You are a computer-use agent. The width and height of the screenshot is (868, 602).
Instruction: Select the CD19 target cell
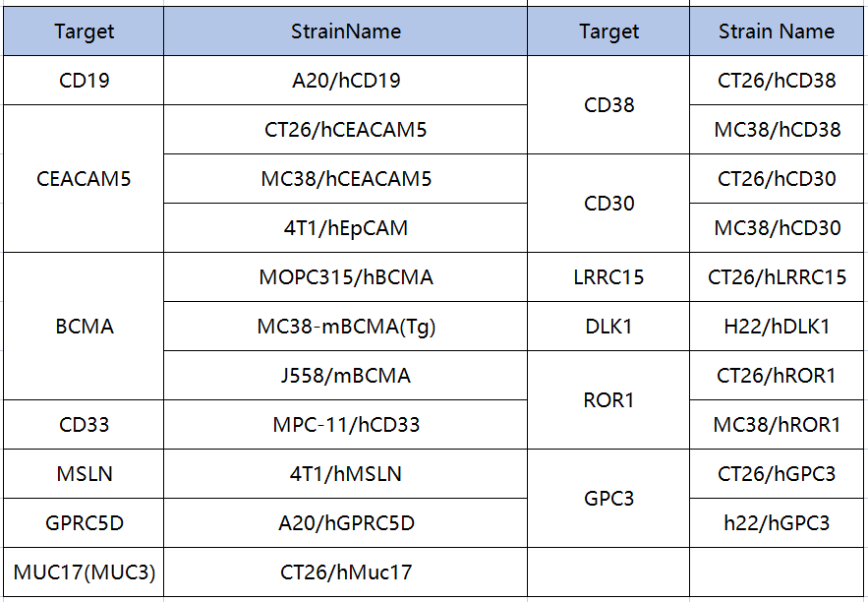85,81
